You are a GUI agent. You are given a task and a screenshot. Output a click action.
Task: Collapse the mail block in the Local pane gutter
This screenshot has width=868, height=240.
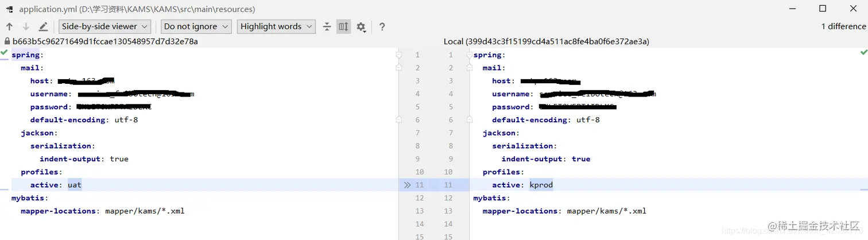coord(470,68)
